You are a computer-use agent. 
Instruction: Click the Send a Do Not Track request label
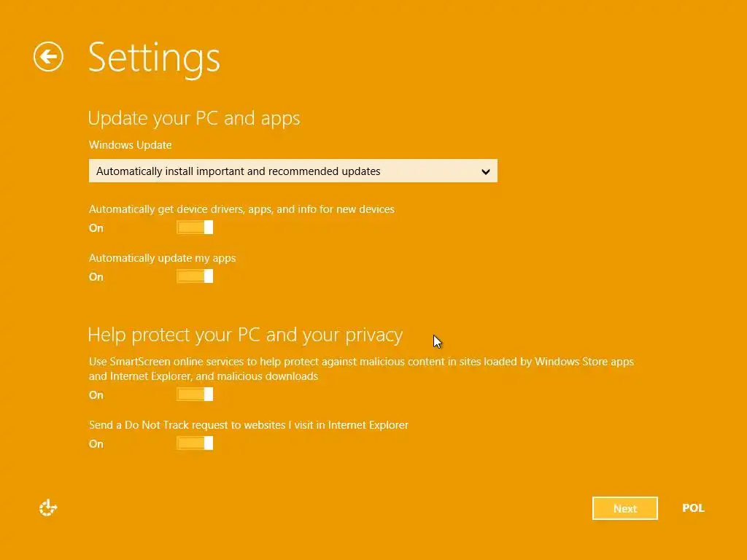click(249, 425)
